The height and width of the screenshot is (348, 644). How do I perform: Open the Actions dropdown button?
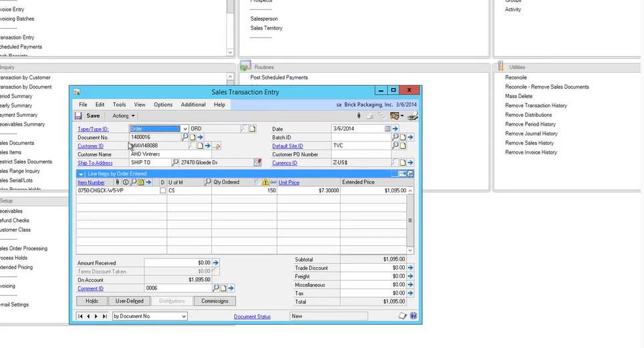[124, 116]
